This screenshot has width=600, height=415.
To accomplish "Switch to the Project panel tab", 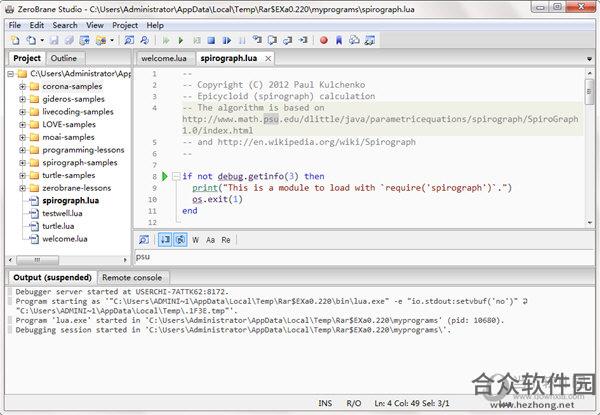I will 27,58.
